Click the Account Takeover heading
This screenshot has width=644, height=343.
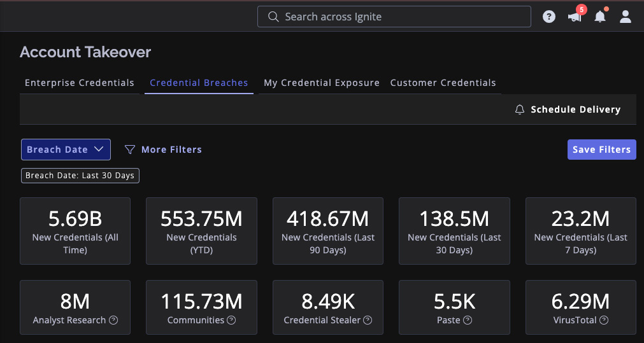85,53
